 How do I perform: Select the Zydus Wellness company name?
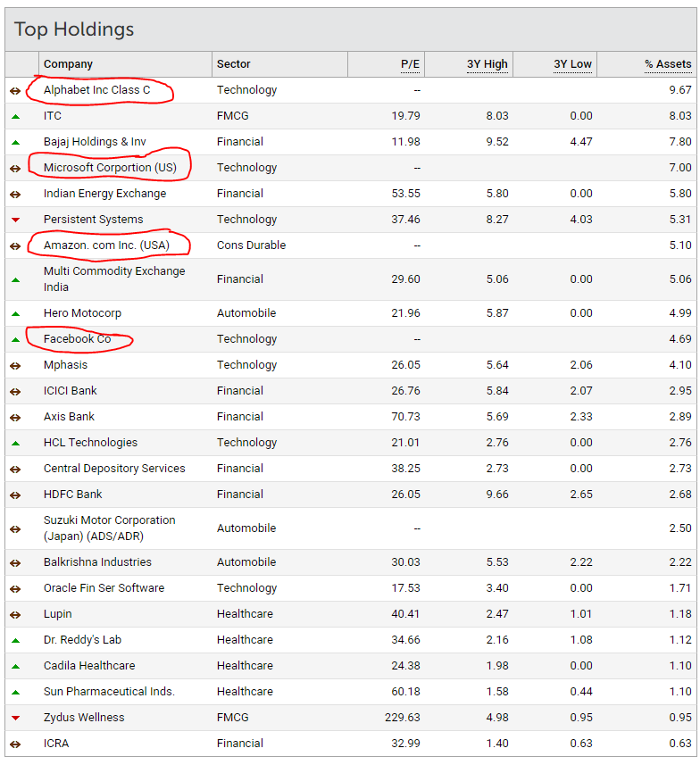click(84, 717)
